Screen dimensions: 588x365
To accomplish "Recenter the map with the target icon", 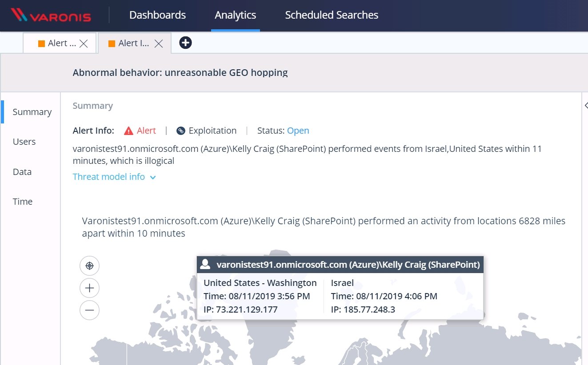I will click(89, 266).
